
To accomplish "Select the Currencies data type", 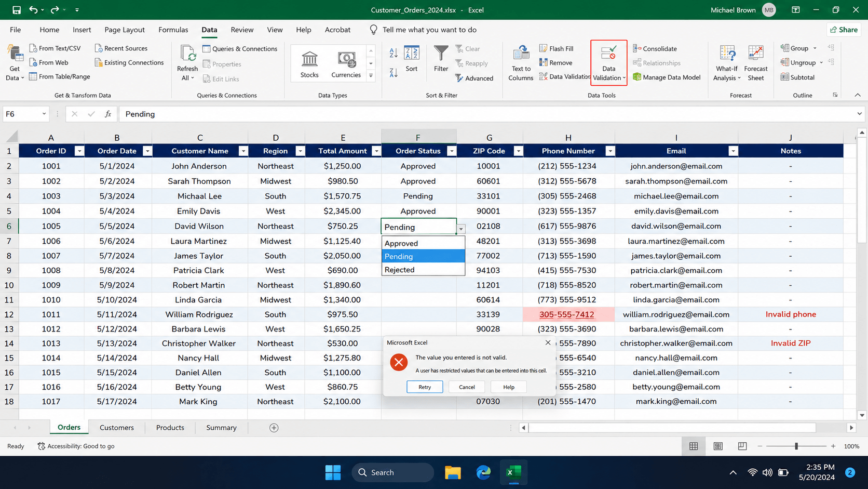I will (346, 64).
